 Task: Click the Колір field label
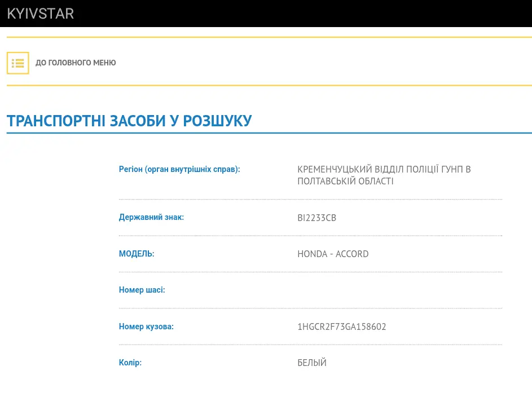(130, 363)
